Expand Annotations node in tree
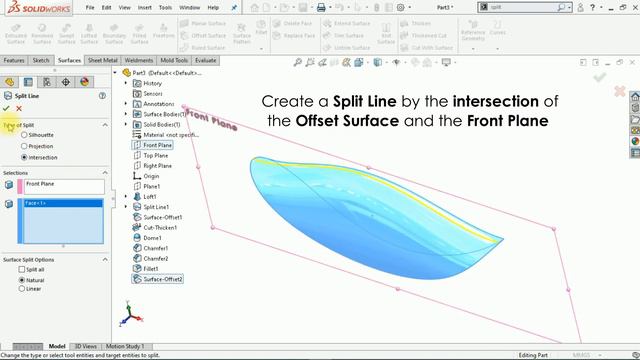 point(126,104)
